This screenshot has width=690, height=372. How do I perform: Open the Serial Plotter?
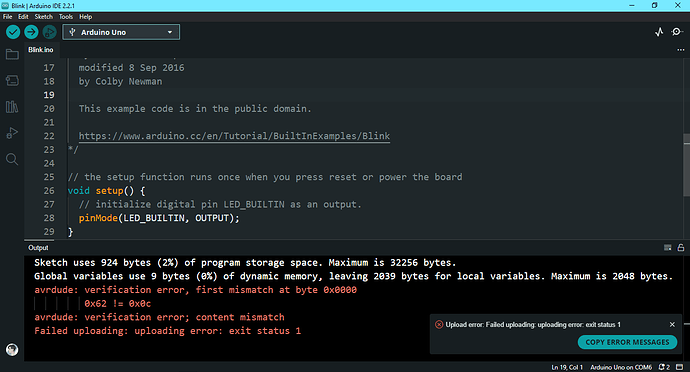(659, 32)
